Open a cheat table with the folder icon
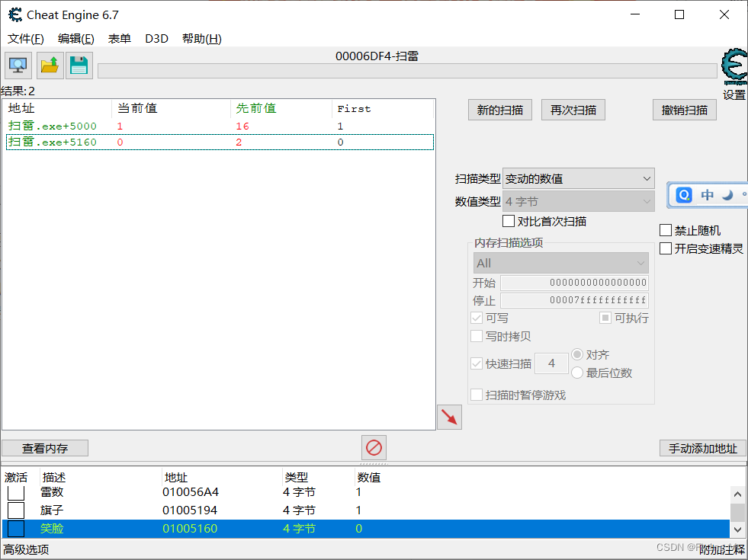The height and width of the screenshot is (560, 748). click(48, 66)
